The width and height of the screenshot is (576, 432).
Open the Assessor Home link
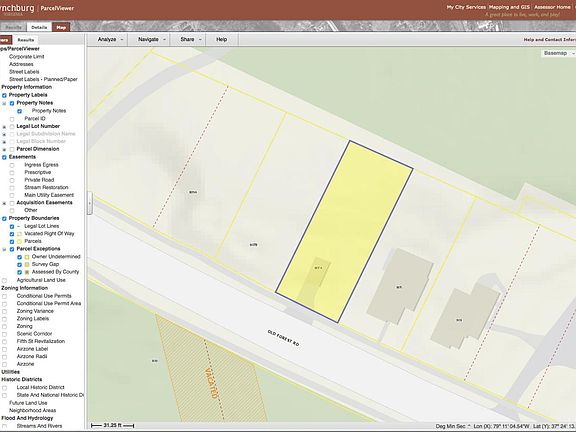(552, 7)
